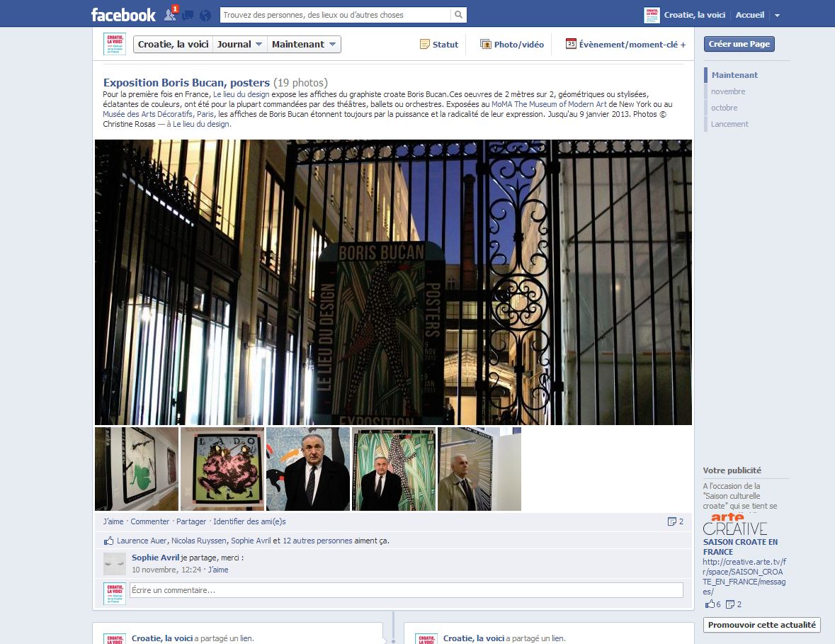This screenshot has height=644, width=835.
Task: Open the messages icon in top bar
Action: pyautogui.click(x=188, y=15)
